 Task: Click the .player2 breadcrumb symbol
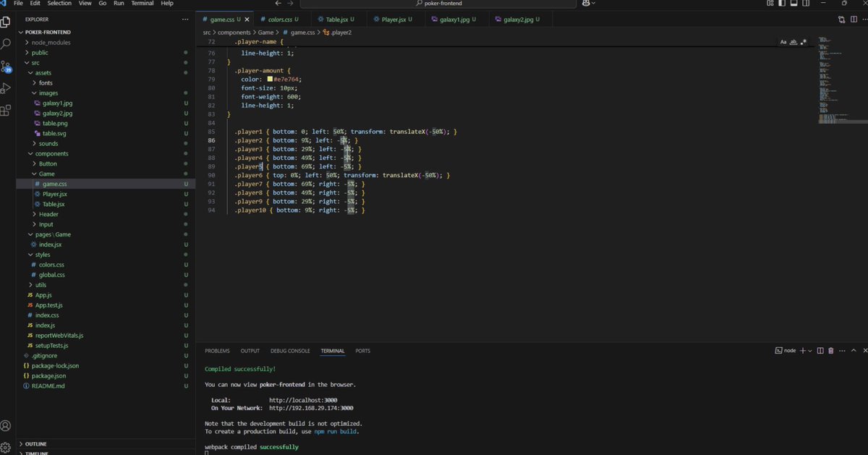pyautogui.click(x=337, y=33)
